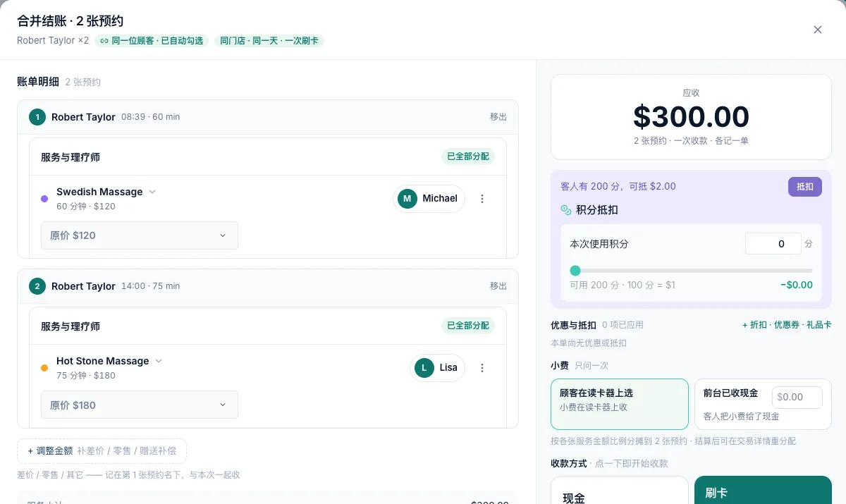Click the 同门店 · 同一天 · 一次刷卡 badge
846x504 pixels.
click(x=269, y=41)
